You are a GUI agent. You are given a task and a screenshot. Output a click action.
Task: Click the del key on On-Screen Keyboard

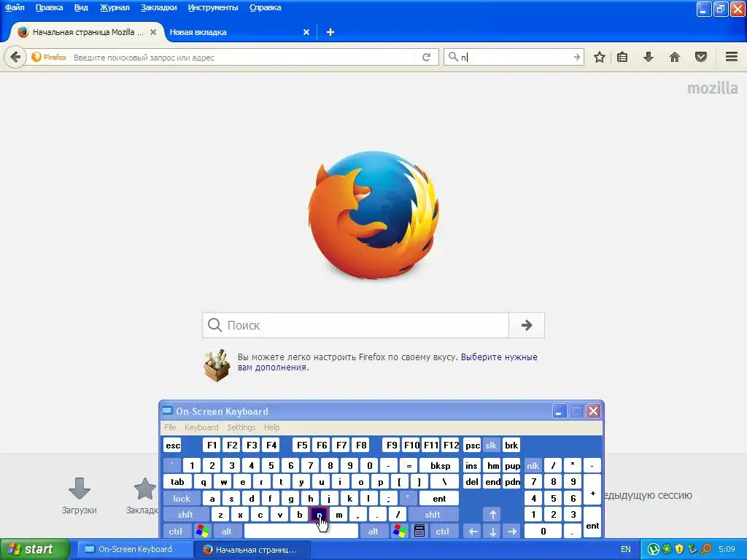[472, 482]
